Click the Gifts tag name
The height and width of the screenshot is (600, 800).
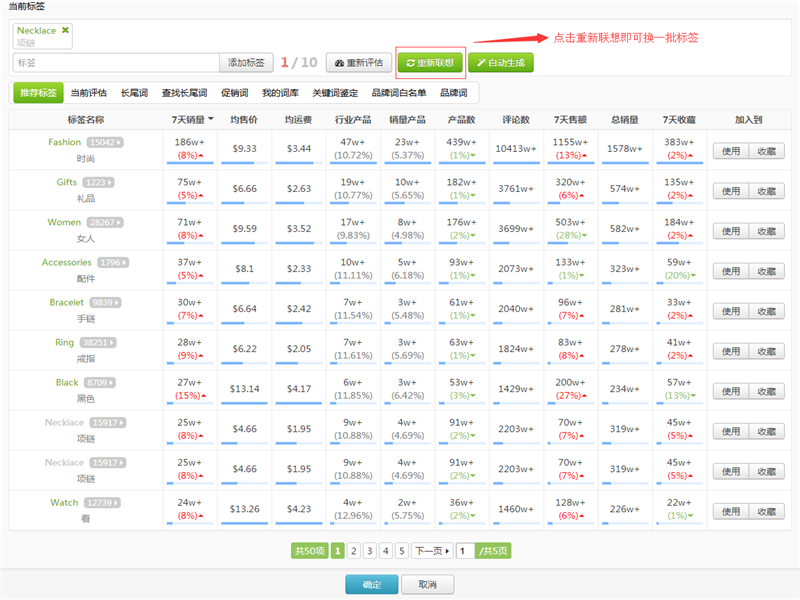(66, 182)
